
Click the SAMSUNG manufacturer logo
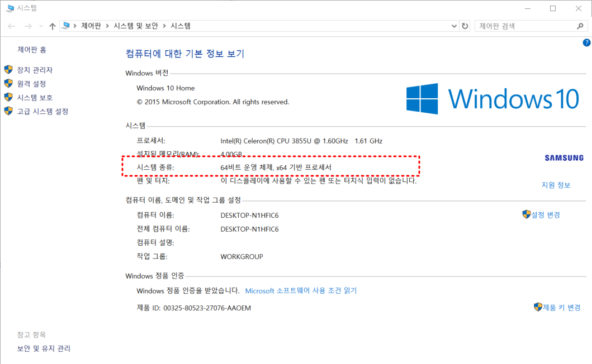click(564, 157)
